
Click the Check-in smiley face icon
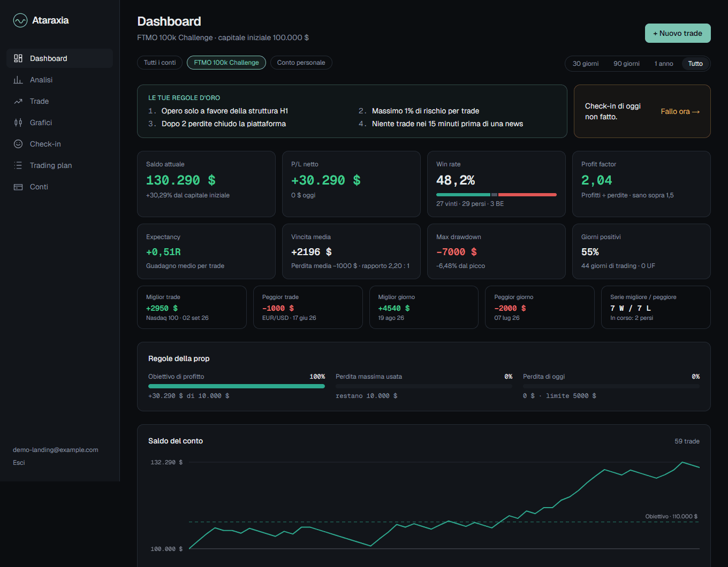[x=18, y=144]
